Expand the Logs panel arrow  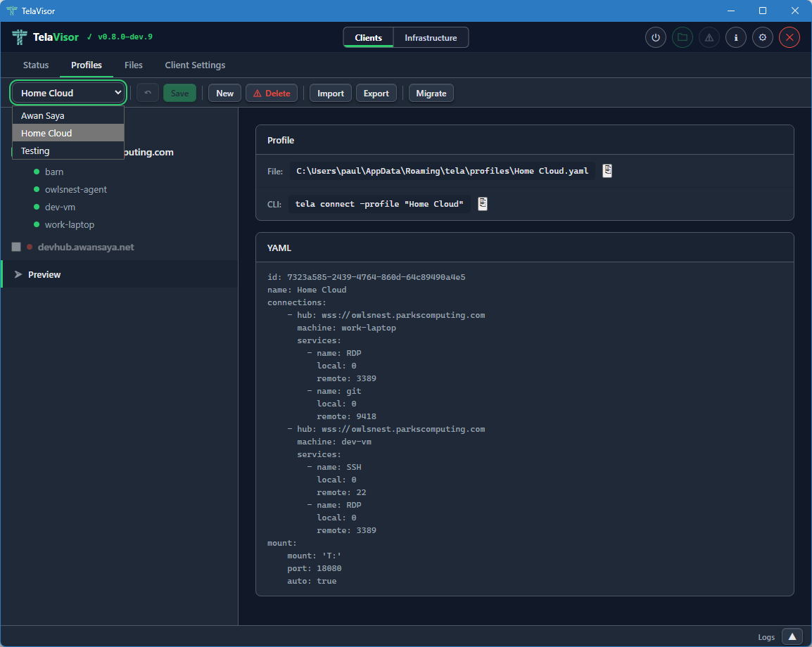pyautogui.click(x=792, y=636)
